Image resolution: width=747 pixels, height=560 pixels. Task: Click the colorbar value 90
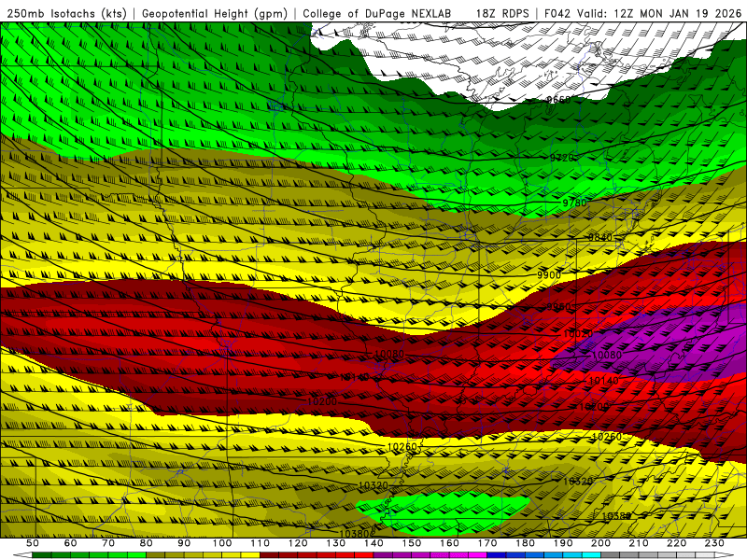click(x=184, y=543)
